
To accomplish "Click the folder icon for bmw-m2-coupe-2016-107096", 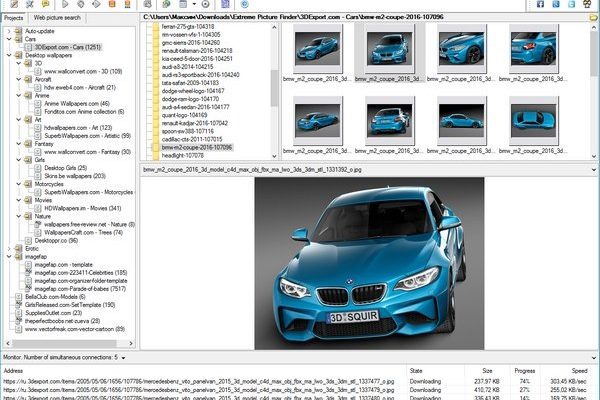I will point(154,146).
